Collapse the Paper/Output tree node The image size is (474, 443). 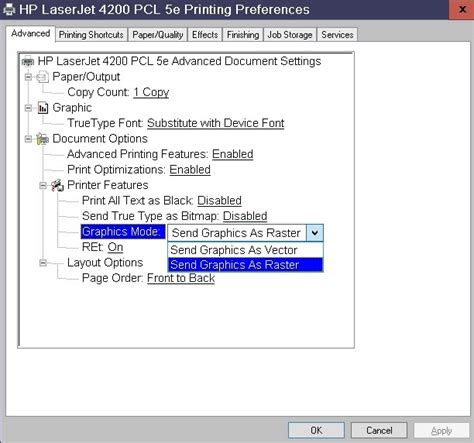point(28,77)
